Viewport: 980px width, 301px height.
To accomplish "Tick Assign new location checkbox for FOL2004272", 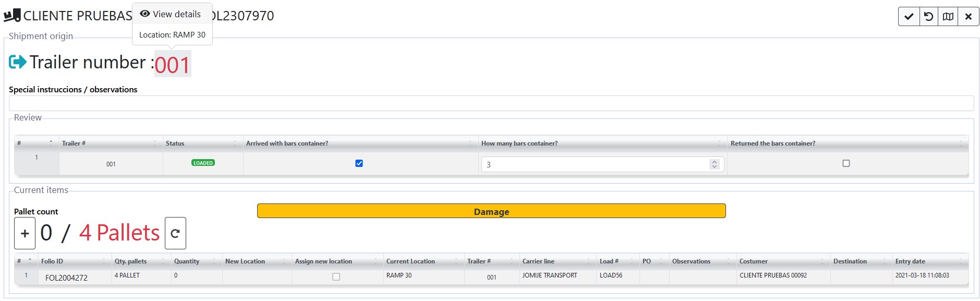I will [336, 277].
